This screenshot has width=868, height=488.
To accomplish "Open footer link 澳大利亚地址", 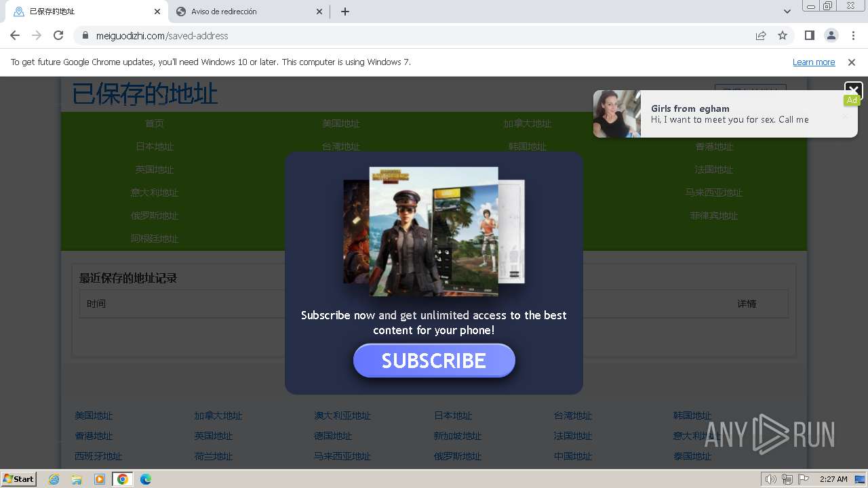I will pos(342,415).
